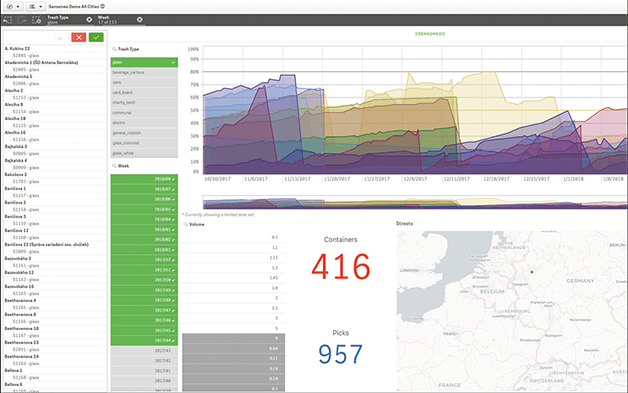Select general_rubbish trash type

point(144,133)
